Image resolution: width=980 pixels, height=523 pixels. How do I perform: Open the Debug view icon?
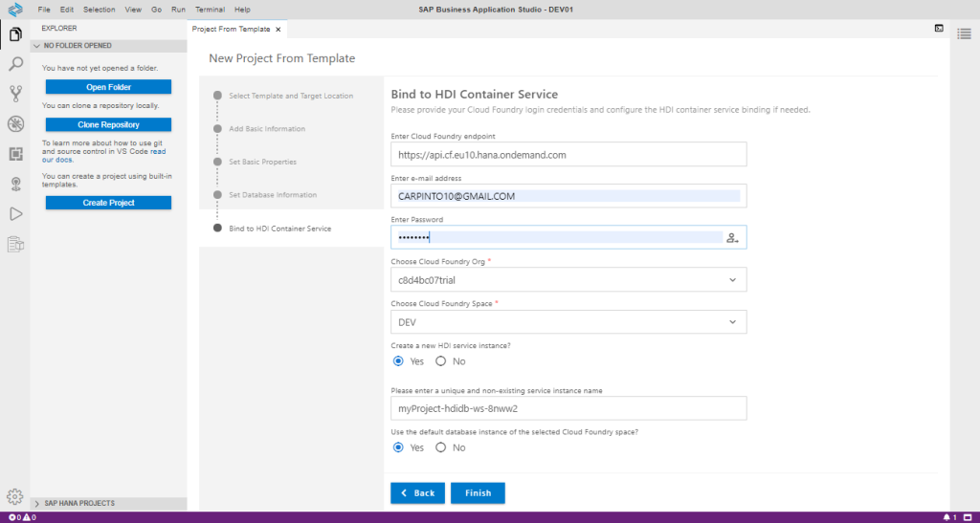pos(15,124)
